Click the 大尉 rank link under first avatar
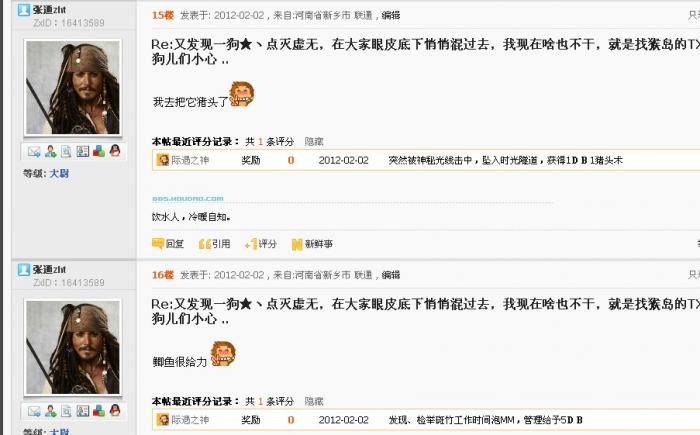Image resolution: width=700 pixels, height=435 pixels. [x=59, y=173]
